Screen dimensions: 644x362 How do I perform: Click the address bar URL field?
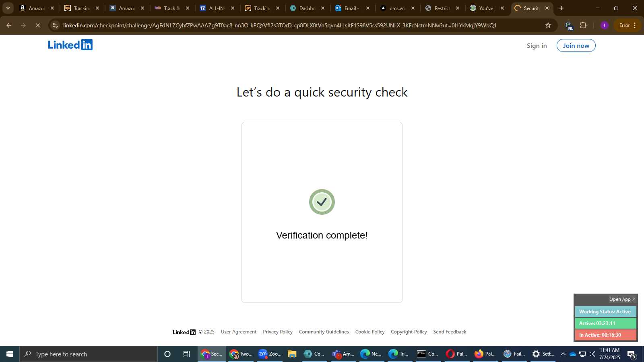pyautogui.click(x=280, y=25)
